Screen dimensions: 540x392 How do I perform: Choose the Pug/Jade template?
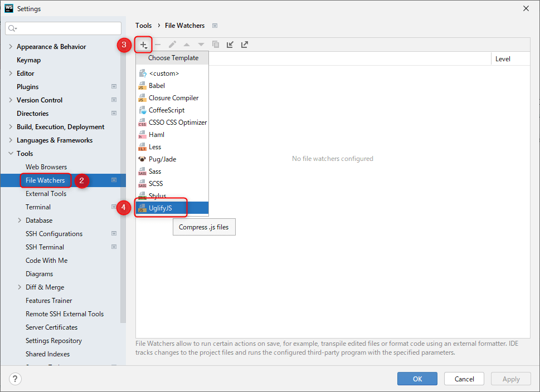coord(172,159)
